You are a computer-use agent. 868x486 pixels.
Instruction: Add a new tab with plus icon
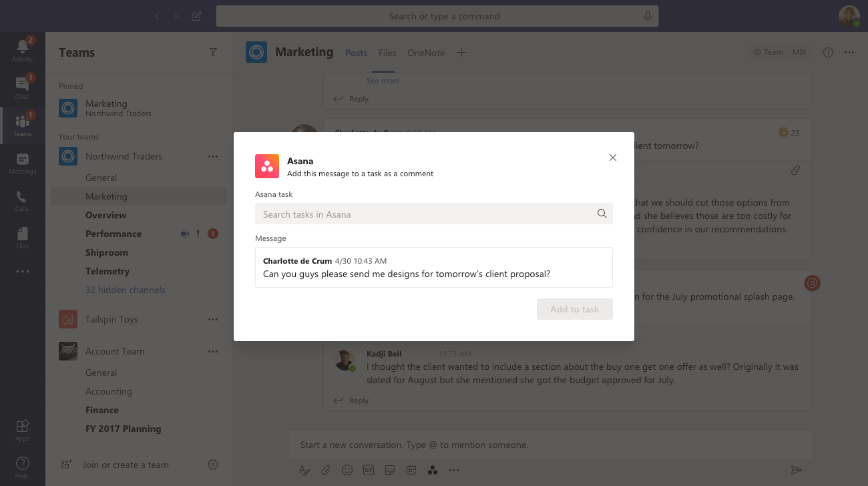tap(461, 53)
